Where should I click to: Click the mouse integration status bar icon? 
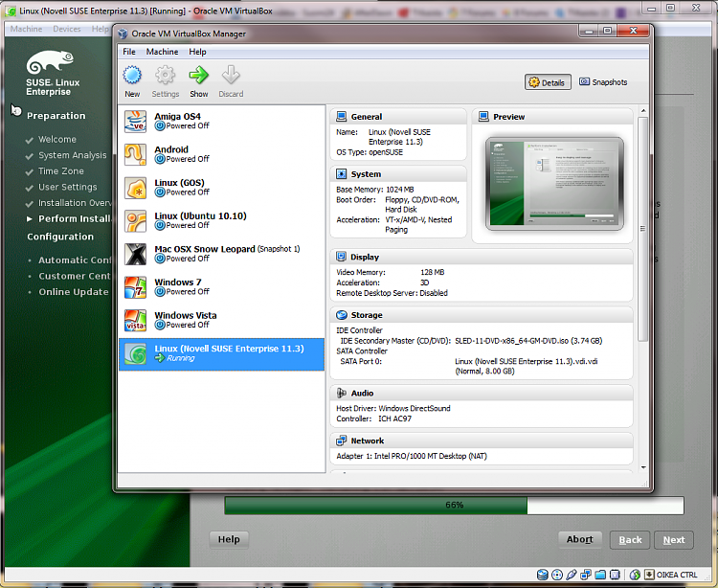click(635, 575)
